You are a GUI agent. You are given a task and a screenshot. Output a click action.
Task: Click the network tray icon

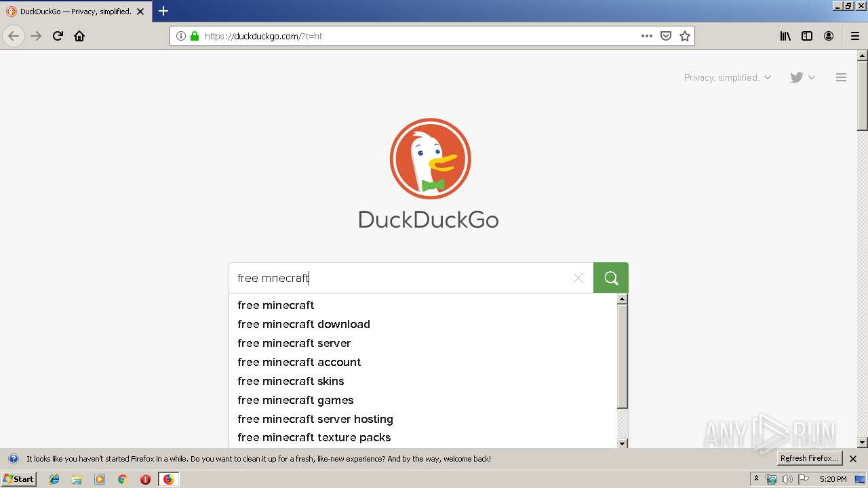771,479
